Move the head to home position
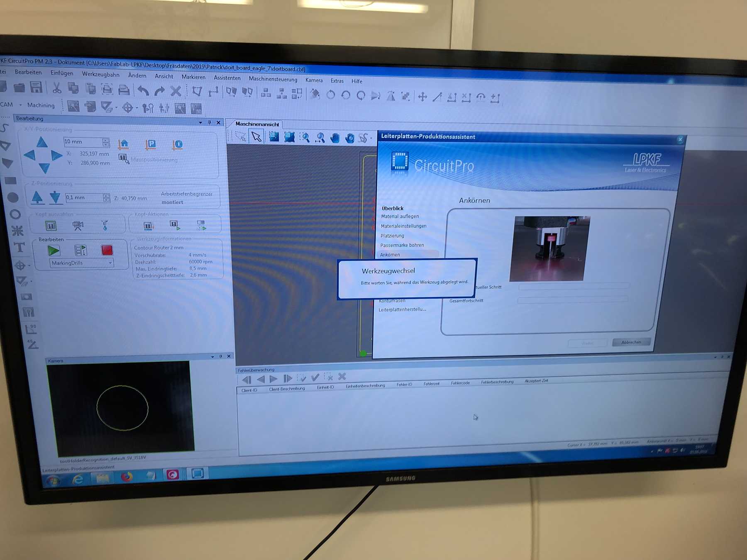Screen dimensions: 747x560 (123, 144)
